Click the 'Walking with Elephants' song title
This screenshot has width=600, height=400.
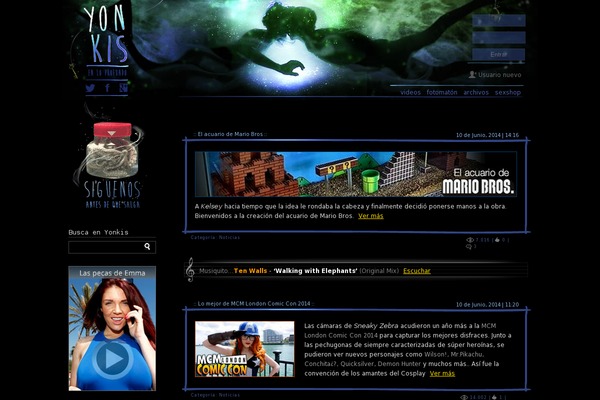[x=315, y=271]
